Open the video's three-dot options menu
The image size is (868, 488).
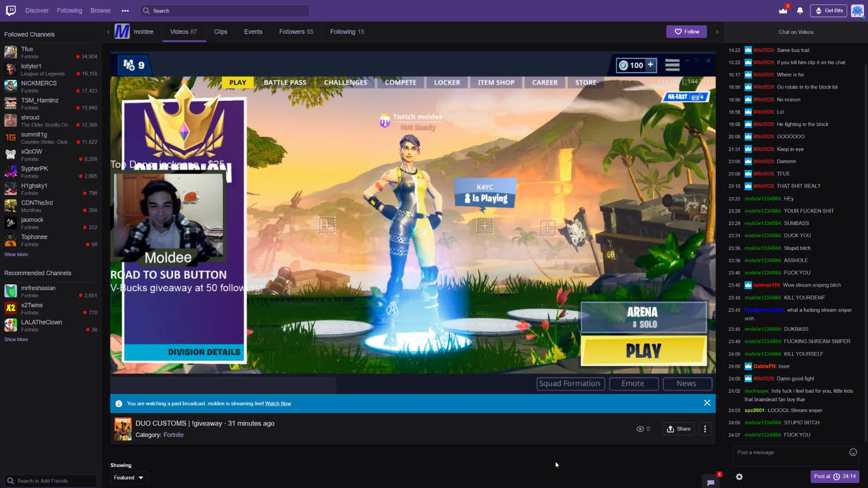pos(705,429)
